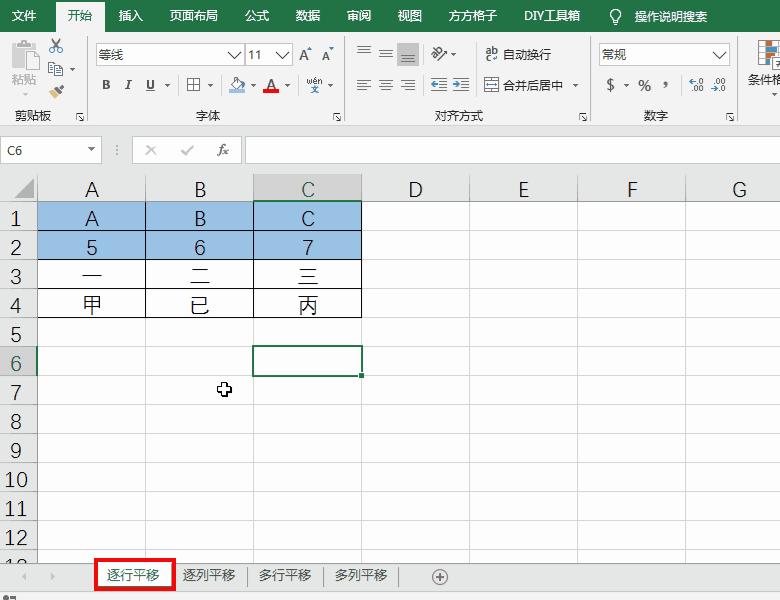Viewport: 780px width, 600px height.
Task: Switch to the DIY工具箱 ribbon tab
Action: [x=552, y=16]
